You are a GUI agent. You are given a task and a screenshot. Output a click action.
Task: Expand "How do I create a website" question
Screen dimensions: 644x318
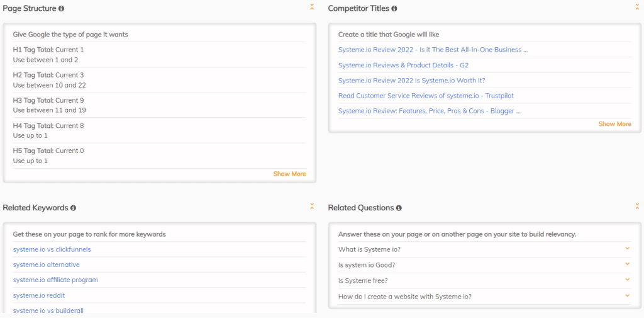[627, 295]
